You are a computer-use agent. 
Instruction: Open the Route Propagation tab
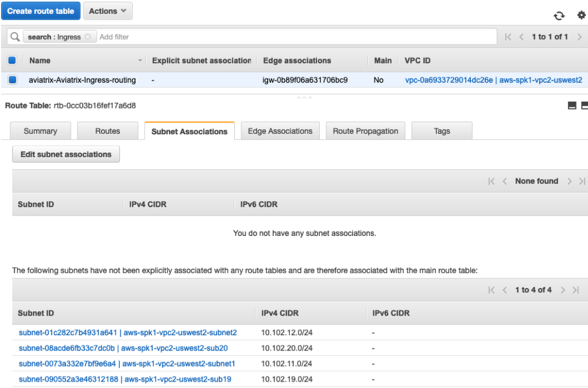366,131
